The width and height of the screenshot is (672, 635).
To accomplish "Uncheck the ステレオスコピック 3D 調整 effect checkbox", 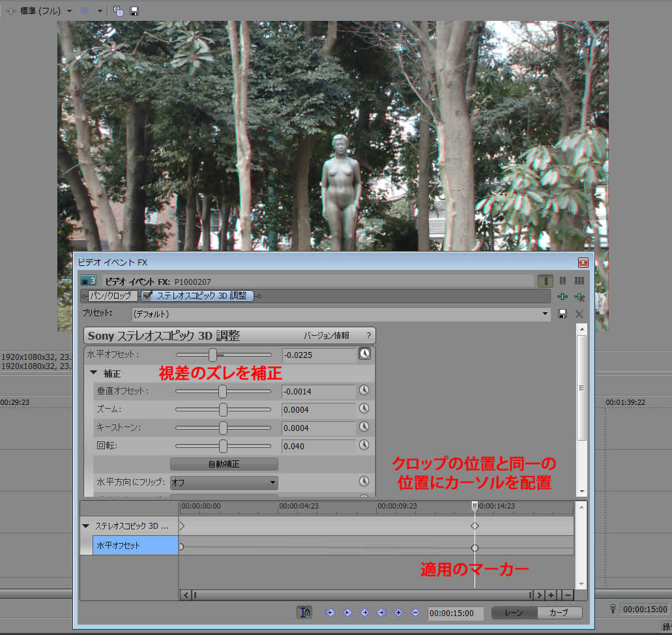I will point(148,296).
